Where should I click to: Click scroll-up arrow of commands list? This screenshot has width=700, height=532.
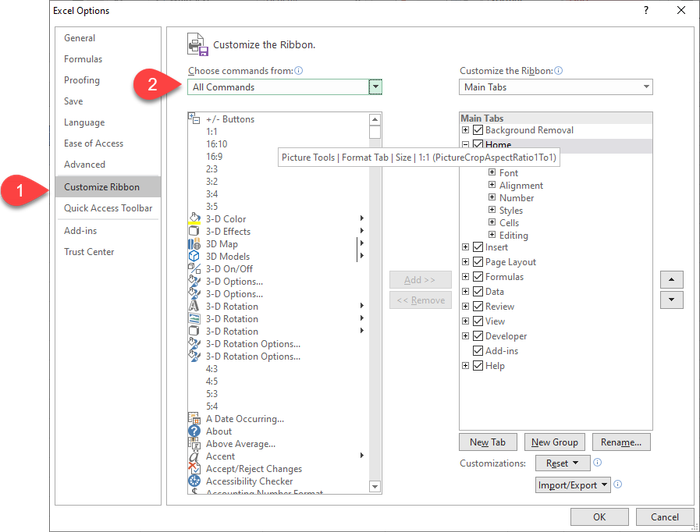(x=375, y=119)
